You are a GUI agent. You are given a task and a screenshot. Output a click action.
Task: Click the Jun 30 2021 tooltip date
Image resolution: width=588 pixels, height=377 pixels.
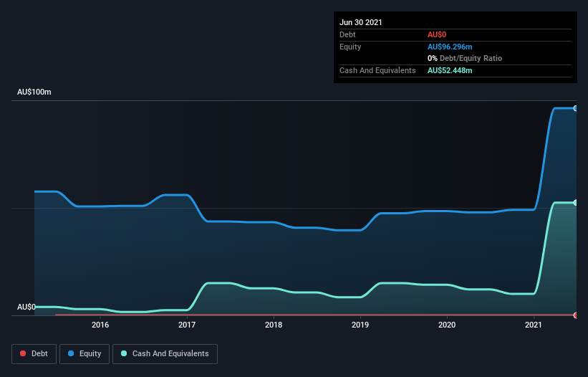[361, 22]
